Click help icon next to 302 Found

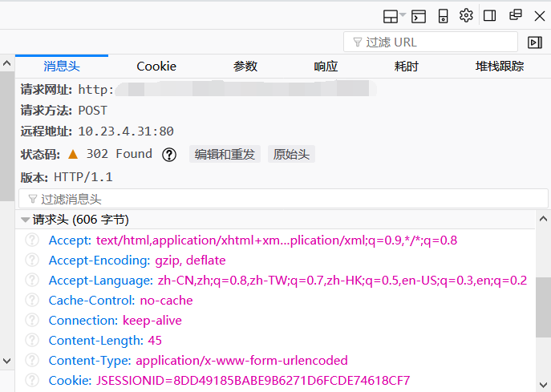tap(169, 155)
